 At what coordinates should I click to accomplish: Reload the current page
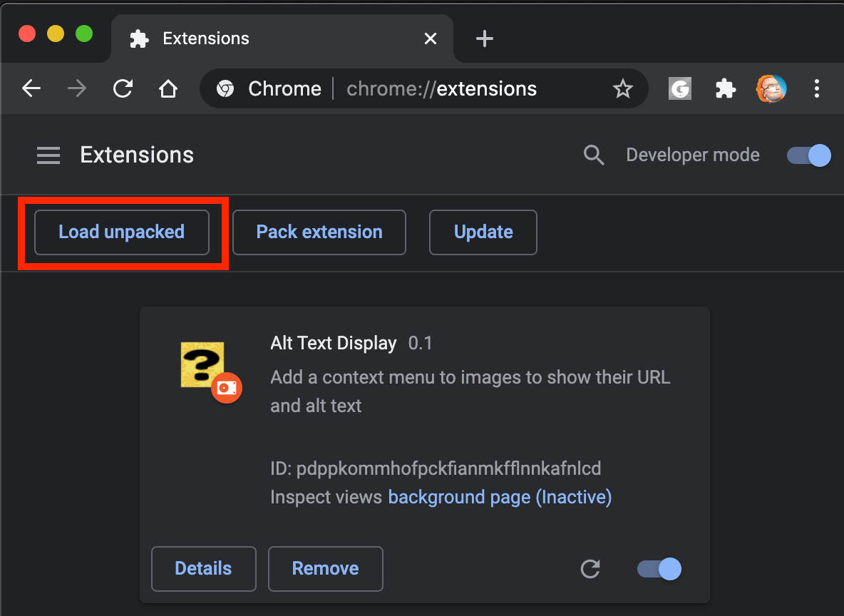[x=123, y=88]
